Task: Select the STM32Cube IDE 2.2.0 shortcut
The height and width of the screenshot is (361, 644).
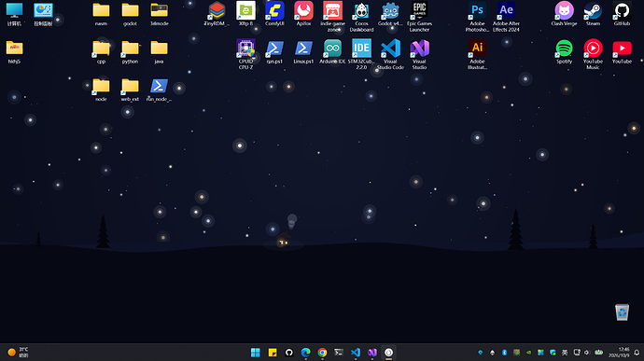Action: pos(361,54)
